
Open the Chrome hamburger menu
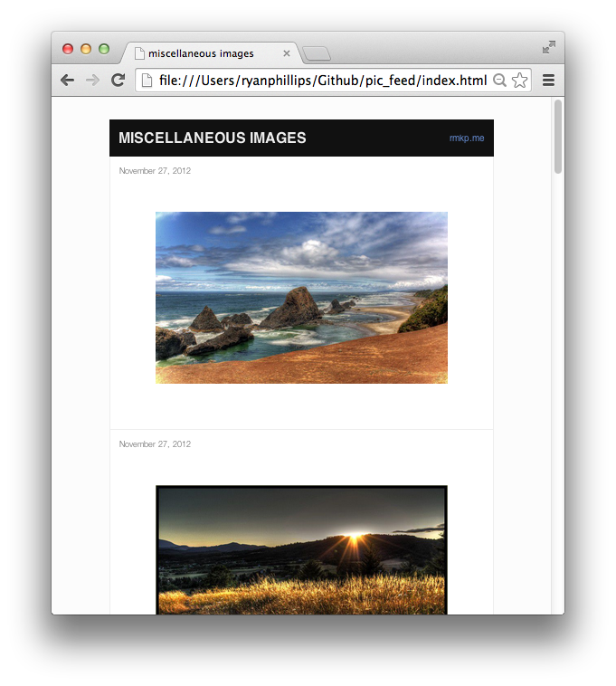[x=547, y=81]
